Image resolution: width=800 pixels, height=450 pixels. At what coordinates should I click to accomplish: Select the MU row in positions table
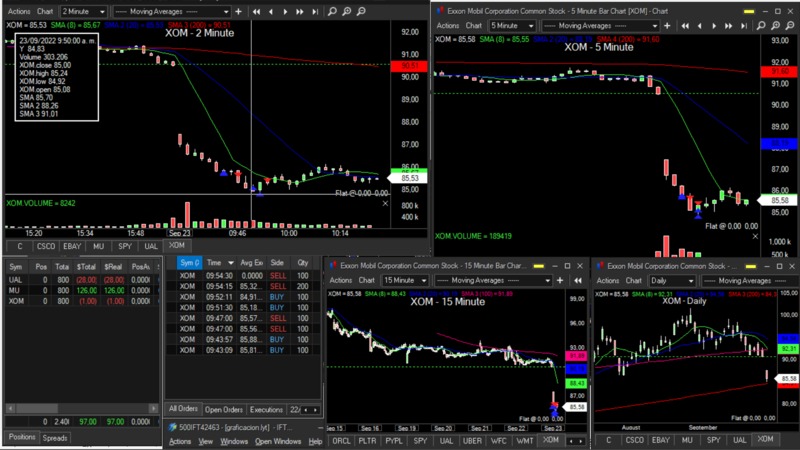tap(16, 290)
